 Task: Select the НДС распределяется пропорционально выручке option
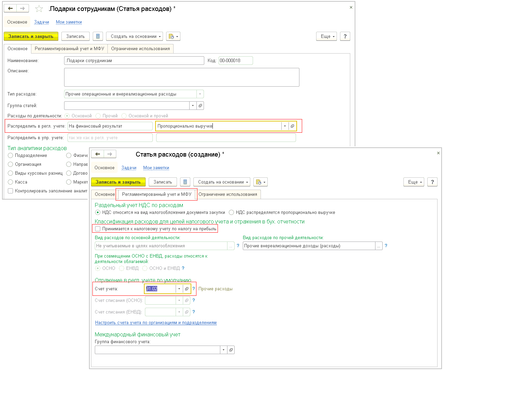click(x=232, y=213)
